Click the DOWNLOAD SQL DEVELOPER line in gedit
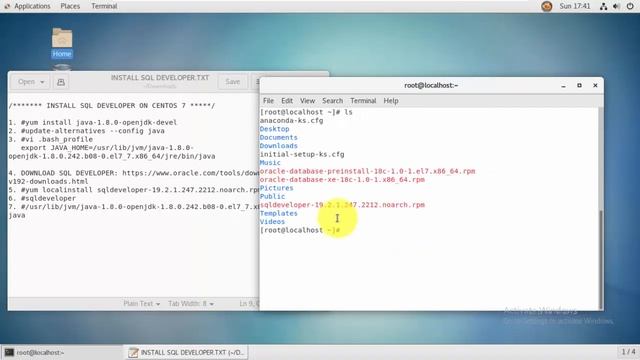 click(x=133, y=173)
